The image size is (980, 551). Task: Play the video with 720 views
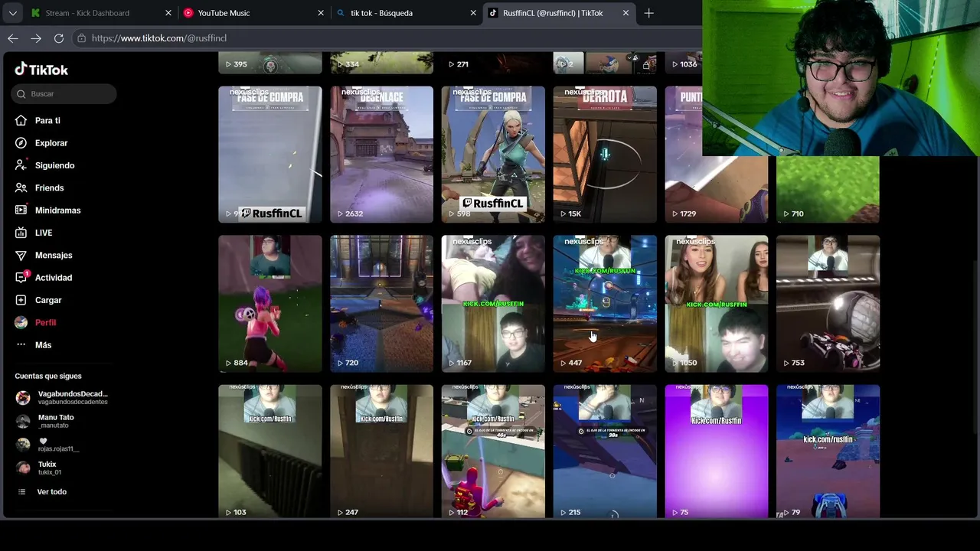click(x=381, y=304)
